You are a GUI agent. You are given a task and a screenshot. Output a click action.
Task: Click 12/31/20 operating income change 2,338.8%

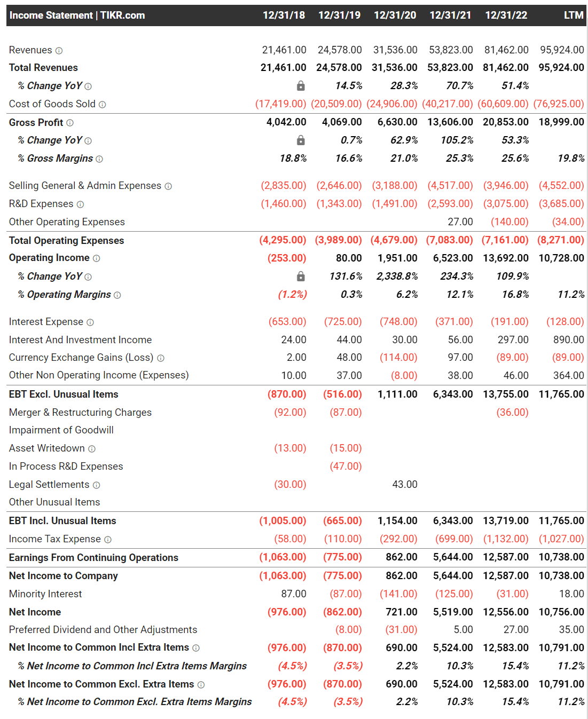click(397, 276)
